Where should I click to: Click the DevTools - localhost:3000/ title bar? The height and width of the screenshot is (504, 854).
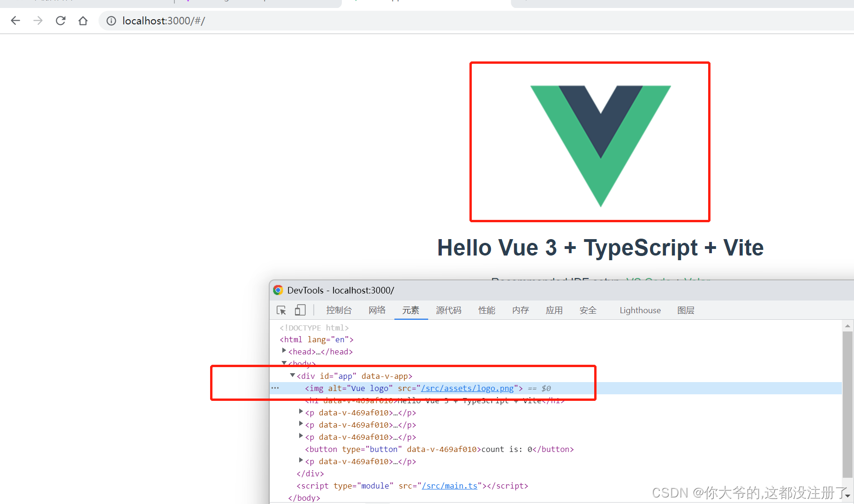click(x=561, y=290)
